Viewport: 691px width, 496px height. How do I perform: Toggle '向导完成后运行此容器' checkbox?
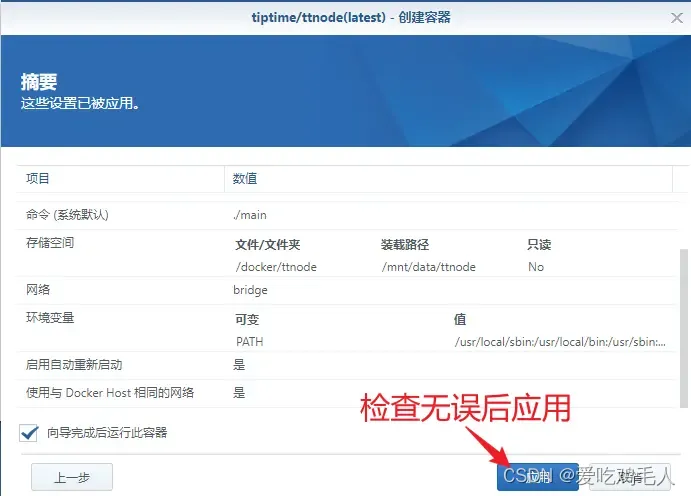coord(29,433)
